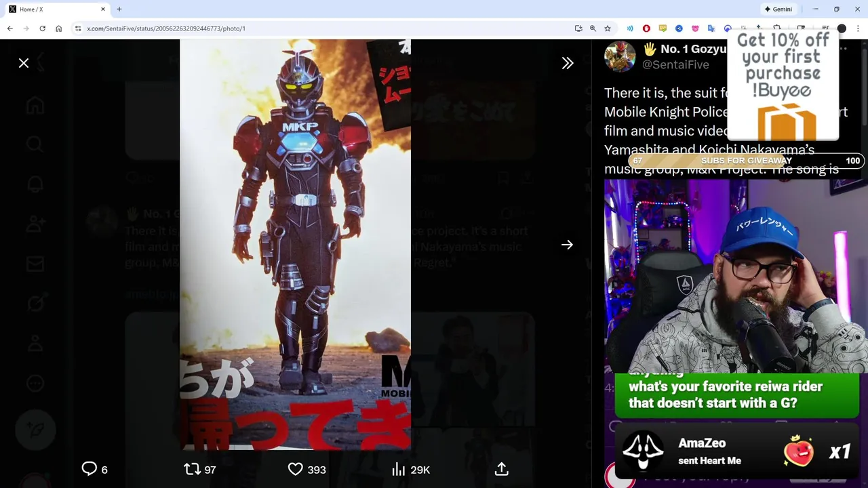Open the share icon under the photo

click(x=502, y=469)
